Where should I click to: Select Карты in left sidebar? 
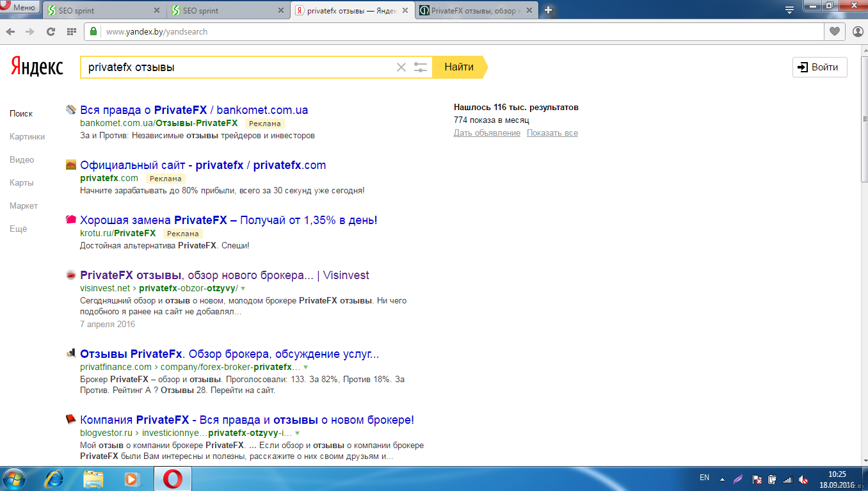tap(21, 182)
